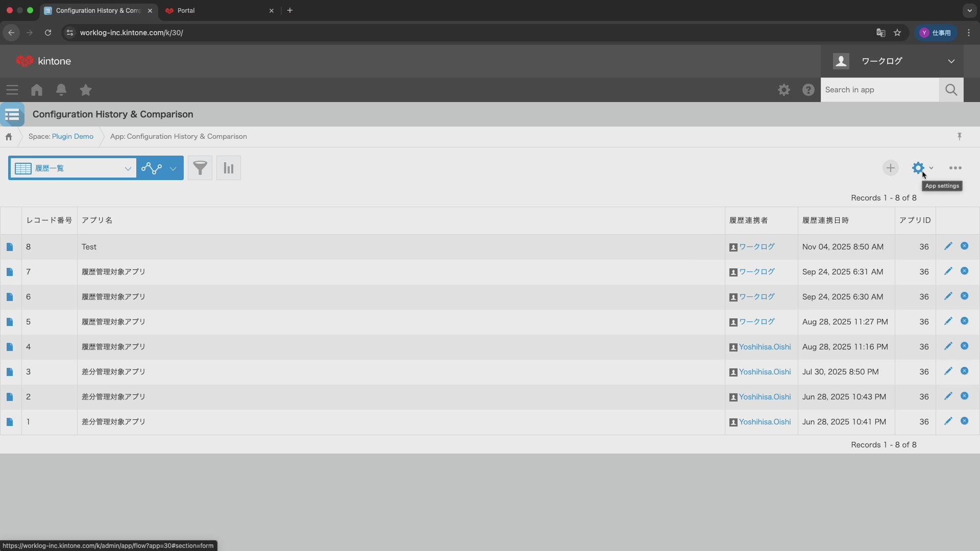
Task: Open the graph bar chart icon
Action: (x=228, y=168)
